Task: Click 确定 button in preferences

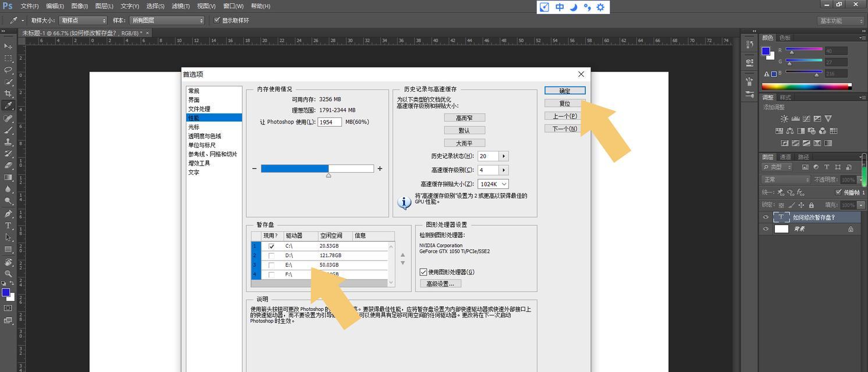Action: coord(565,91)
